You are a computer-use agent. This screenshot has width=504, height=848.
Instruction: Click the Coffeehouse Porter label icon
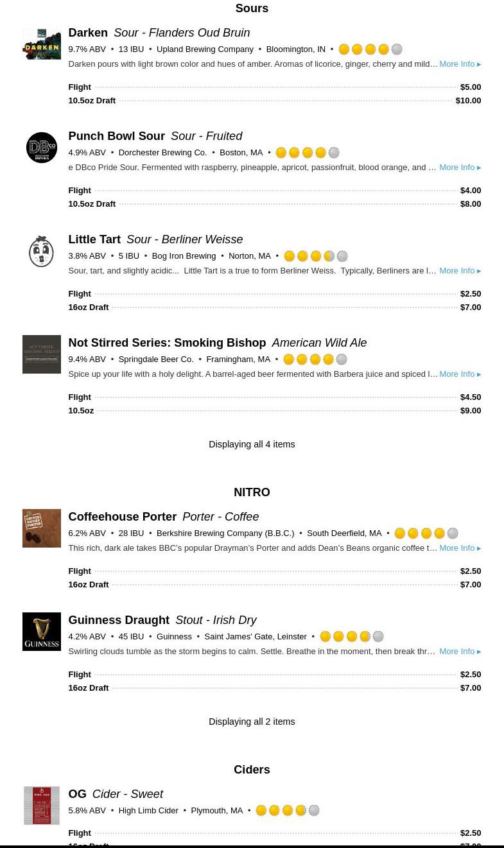[x=42, y=528]
